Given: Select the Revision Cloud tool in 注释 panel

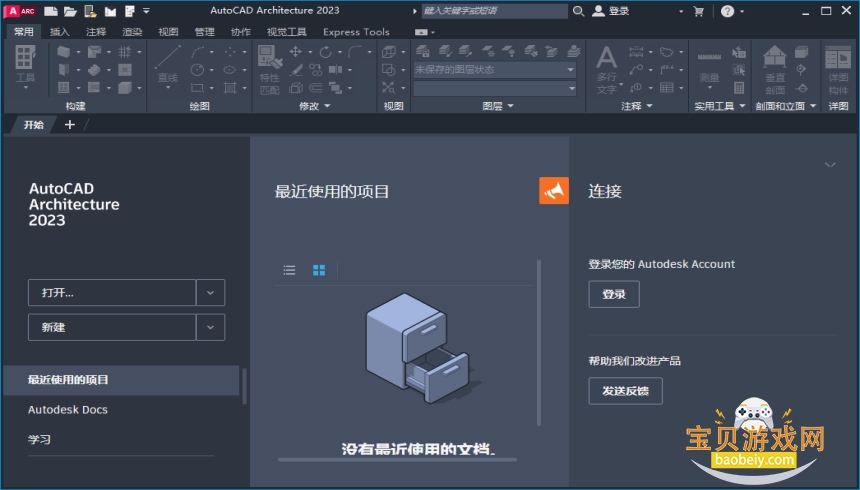Looking at the screenshot, I should (666, 52).
